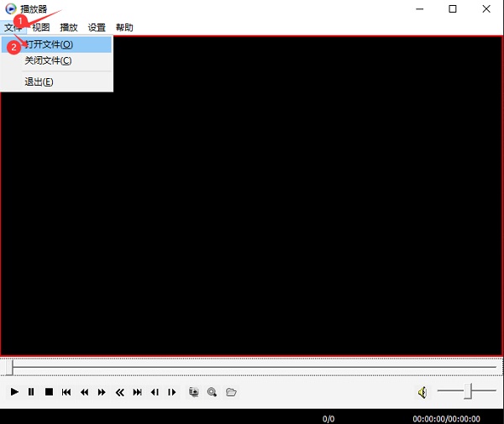Click the playback seek bar
This screenshot has width=504, height=424.
click(x=252, y=367)
